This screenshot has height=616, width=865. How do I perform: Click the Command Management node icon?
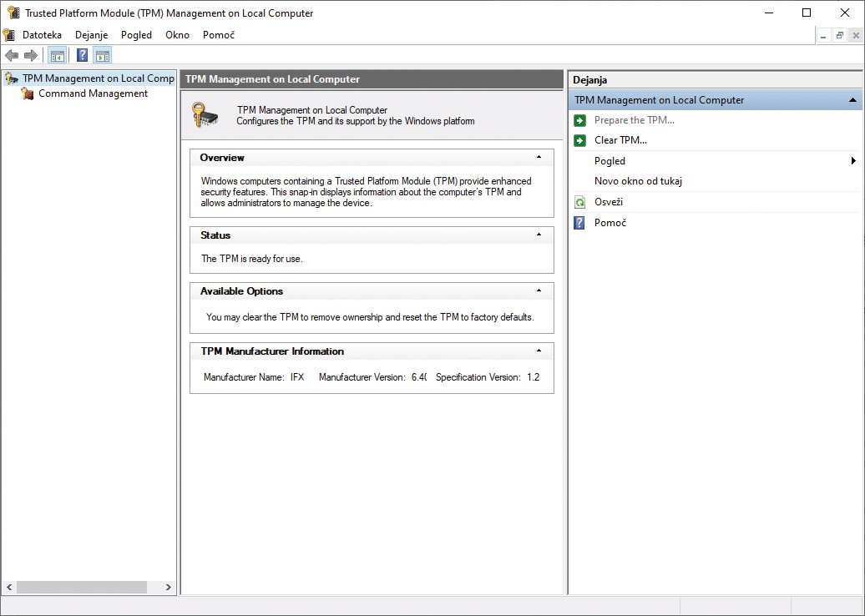coord(28,93)
